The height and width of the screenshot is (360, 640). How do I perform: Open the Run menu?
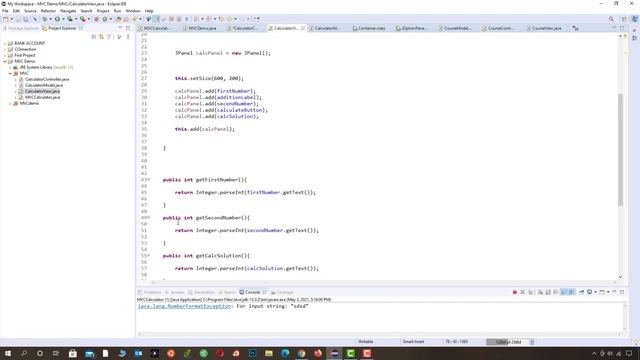coord(118,11)
